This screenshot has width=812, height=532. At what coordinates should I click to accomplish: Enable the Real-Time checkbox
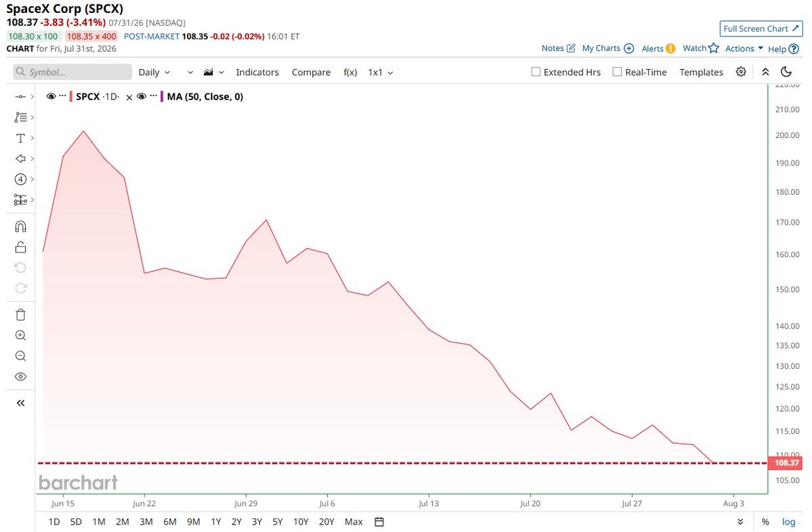[x=617, y=72]
